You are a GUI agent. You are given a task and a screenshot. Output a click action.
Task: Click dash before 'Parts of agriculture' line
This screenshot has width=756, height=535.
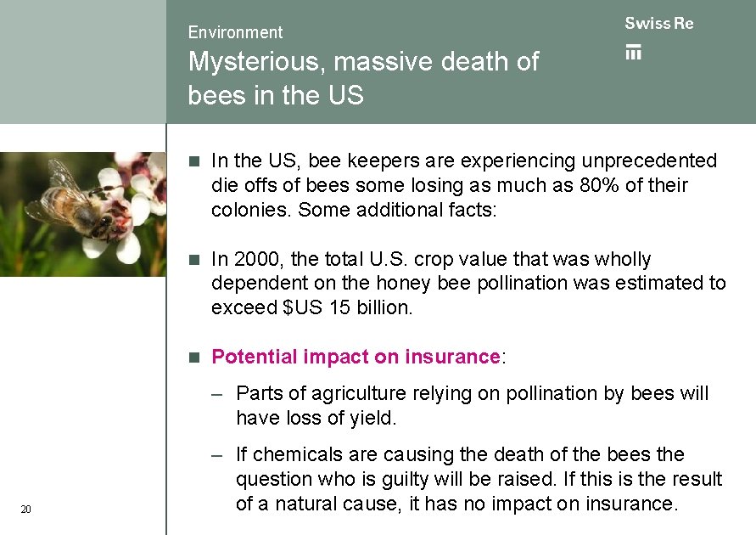(218, 393)
